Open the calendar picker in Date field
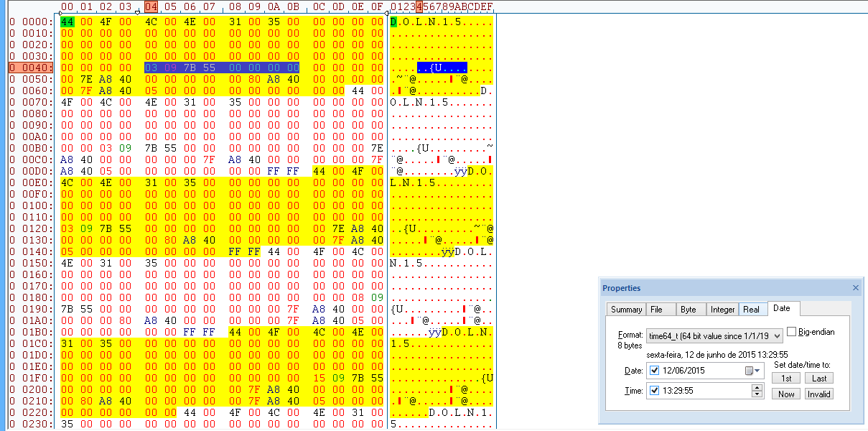 (x=752, y=371)
